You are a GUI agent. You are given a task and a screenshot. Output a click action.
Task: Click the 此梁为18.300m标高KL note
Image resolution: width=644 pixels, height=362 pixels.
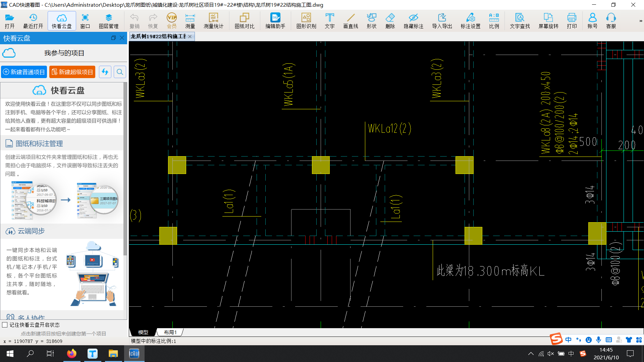[x=490, y=271]
